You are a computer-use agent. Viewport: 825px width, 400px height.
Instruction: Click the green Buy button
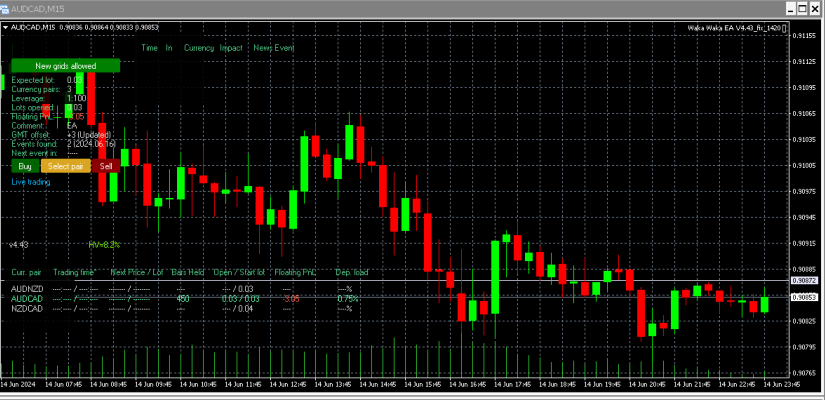[x=25, y=166]
